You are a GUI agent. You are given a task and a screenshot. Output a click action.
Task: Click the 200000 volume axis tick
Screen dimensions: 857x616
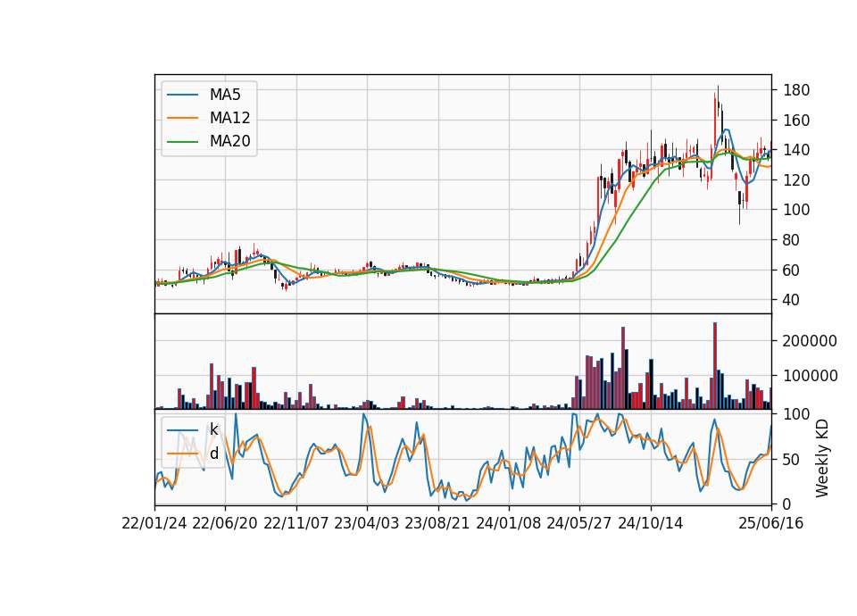click(810, 341)
